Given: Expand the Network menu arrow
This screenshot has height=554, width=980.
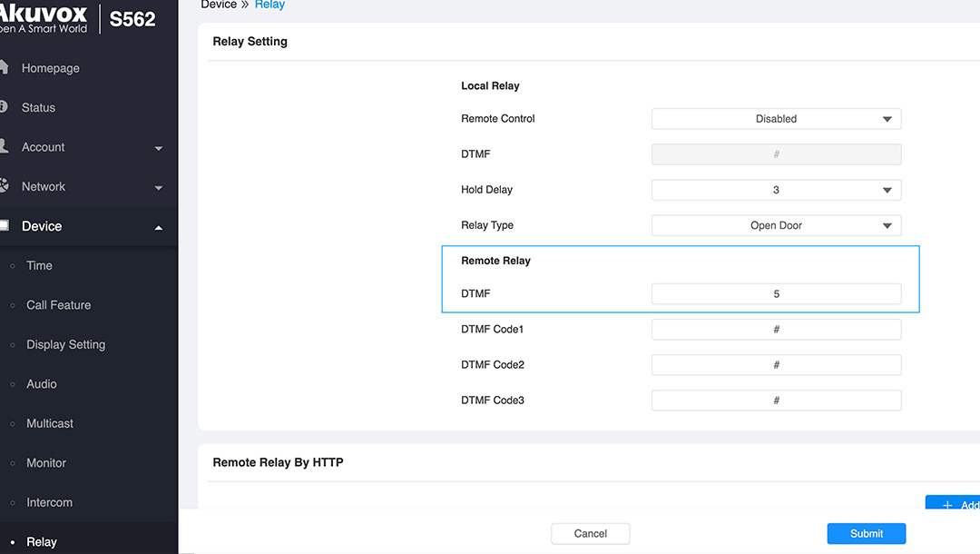Looking at the screenshot, I should (x=159, y=188).
